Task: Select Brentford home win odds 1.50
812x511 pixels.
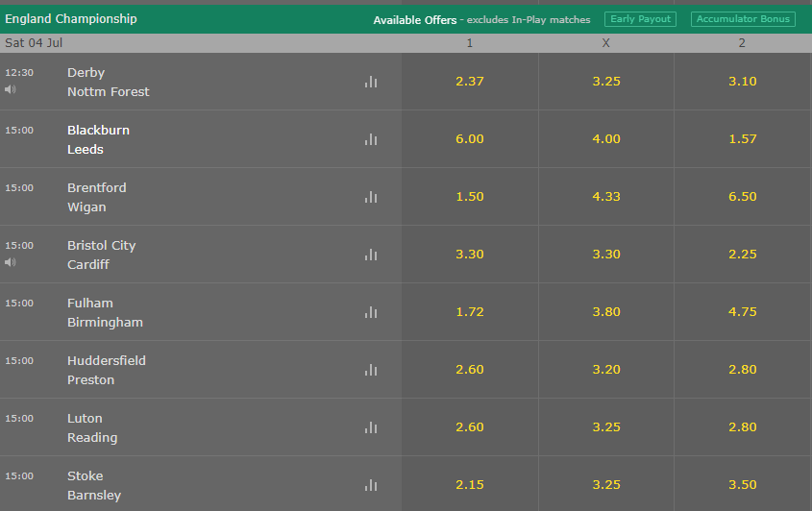Action: coord(470,196)
